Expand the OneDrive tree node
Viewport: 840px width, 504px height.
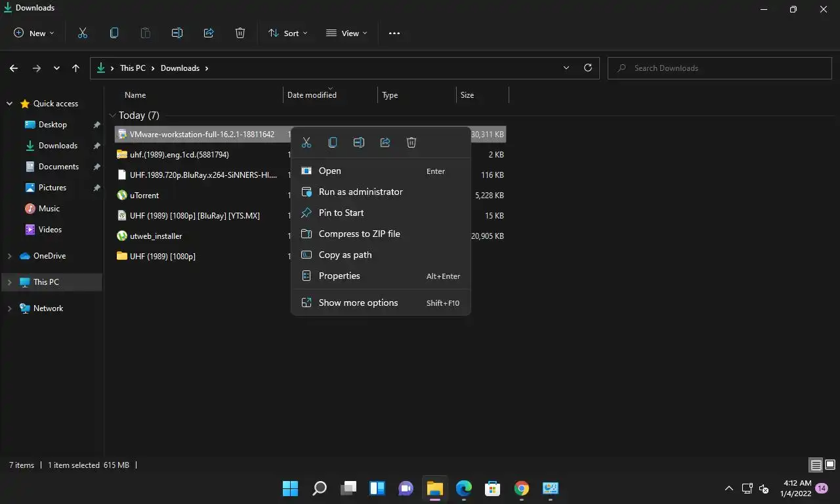[9, 256]
